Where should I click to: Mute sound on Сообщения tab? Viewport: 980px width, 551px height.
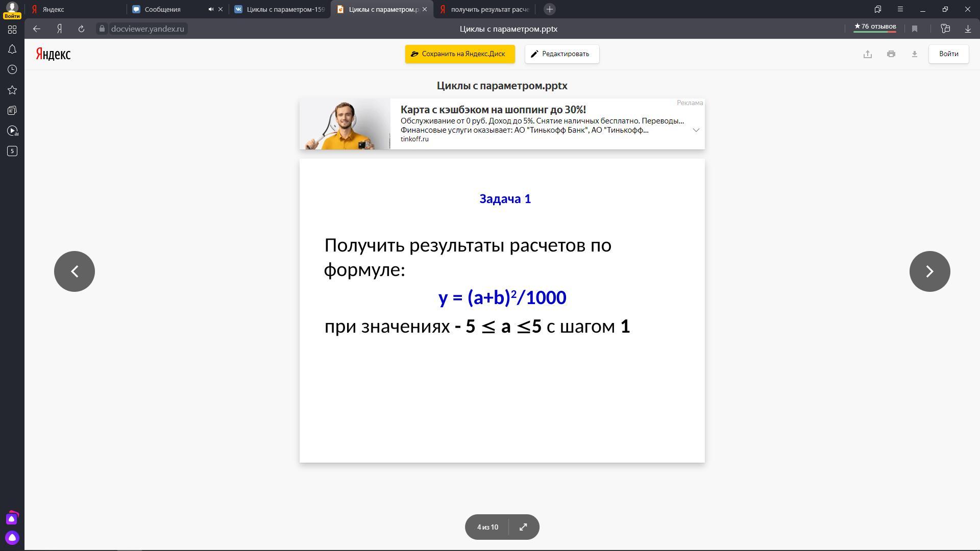[x=211, y=9]
